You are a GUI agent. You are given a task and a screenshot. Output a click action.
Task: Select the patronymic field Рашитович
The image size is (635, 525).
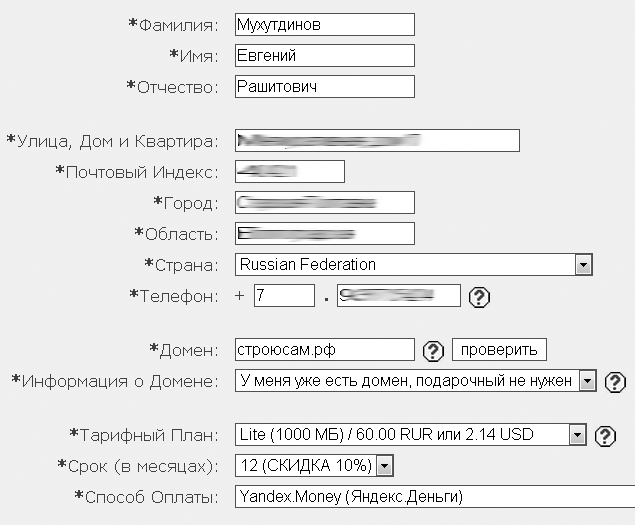[325, 87]
